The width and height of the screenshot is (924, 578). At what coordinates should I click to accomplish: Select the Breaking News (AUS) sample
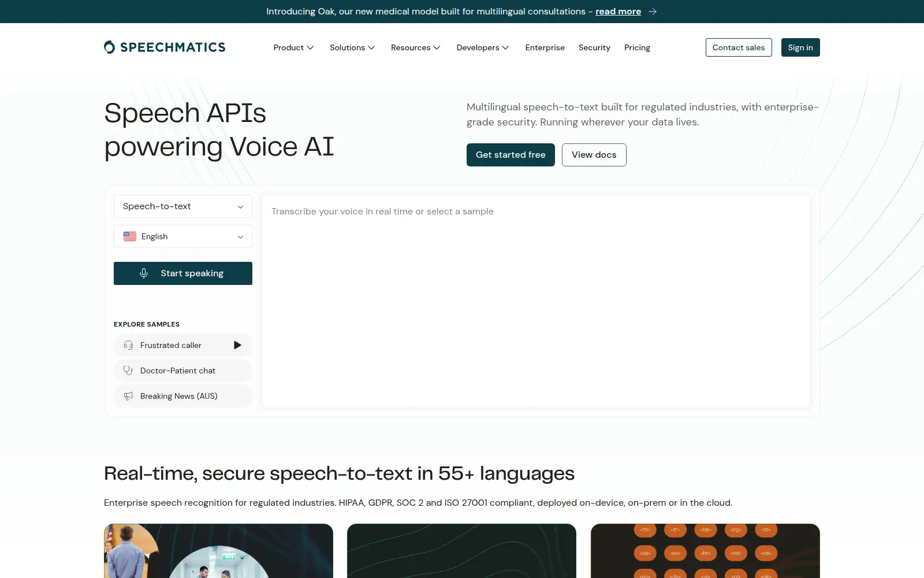coord(183,396)
